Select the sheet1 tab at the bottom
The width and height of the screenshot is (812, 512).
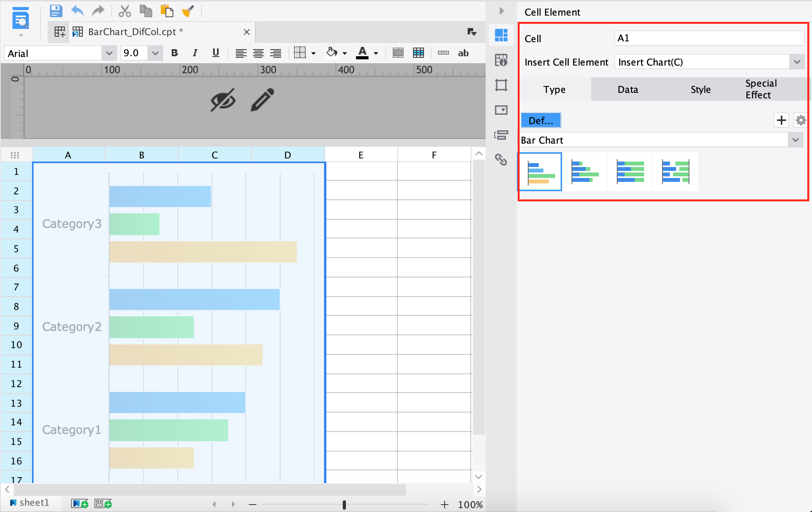coord(34,503)
